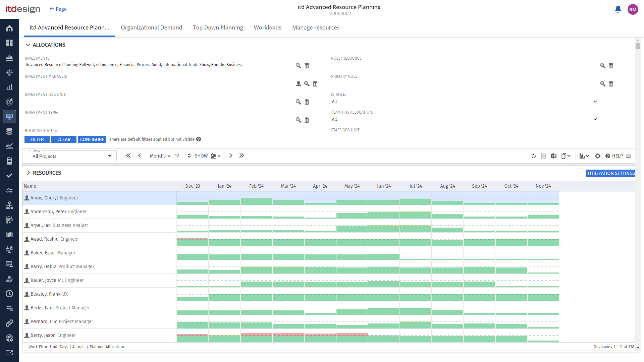The height and width of the screenshot is (362, 644).
Task: Switch to Top Down Planning tab
Action: pyautogui.click(x=218, y=27)
